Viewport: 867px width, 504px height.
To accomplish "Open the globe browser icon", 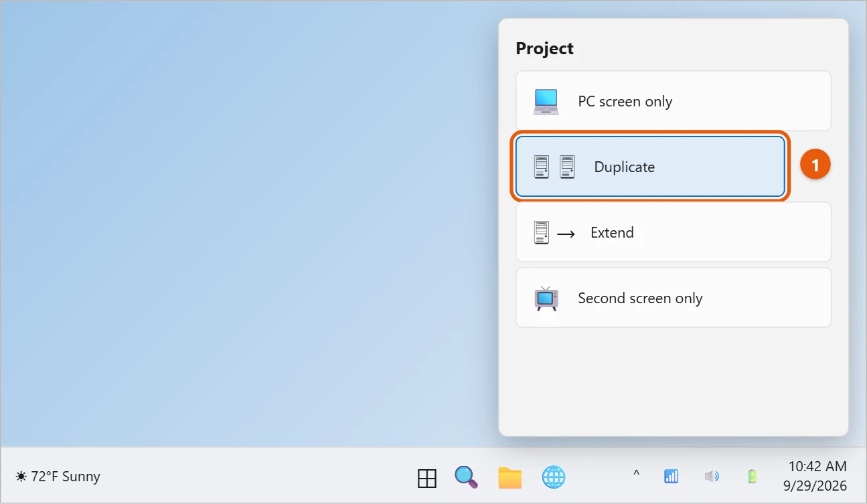I will tap(554, 477).
